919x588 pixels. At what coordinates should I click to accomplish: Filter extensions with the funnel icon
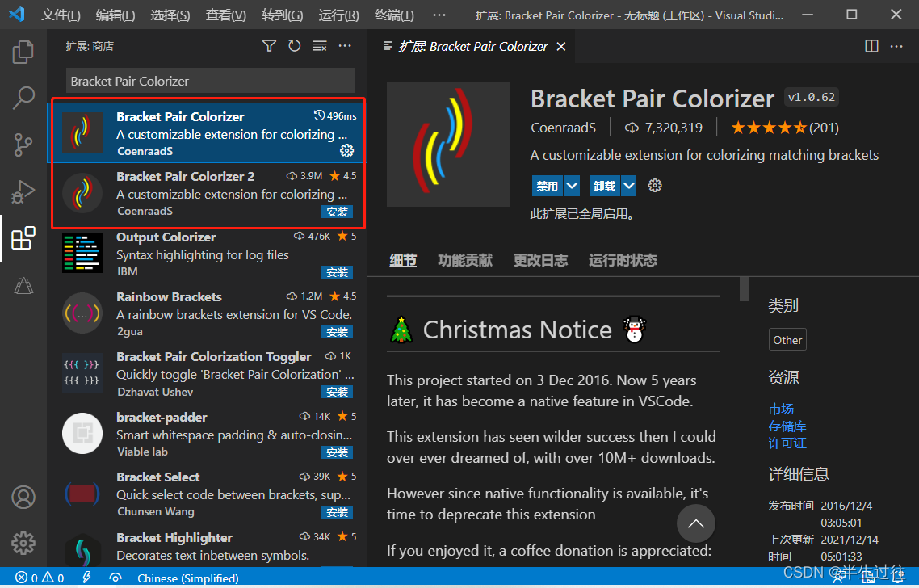tap(269, 46)
